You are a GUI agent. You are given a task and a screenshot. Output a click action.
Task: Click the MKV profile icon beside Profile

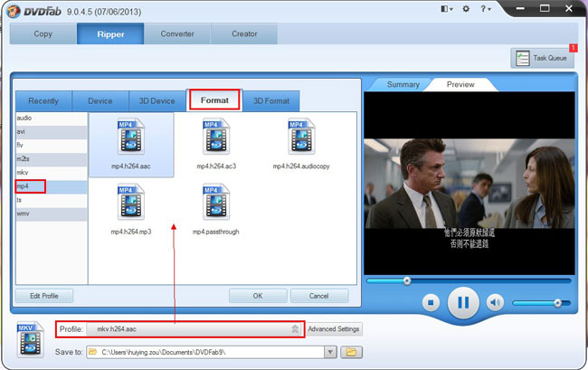tap(30, 339)
